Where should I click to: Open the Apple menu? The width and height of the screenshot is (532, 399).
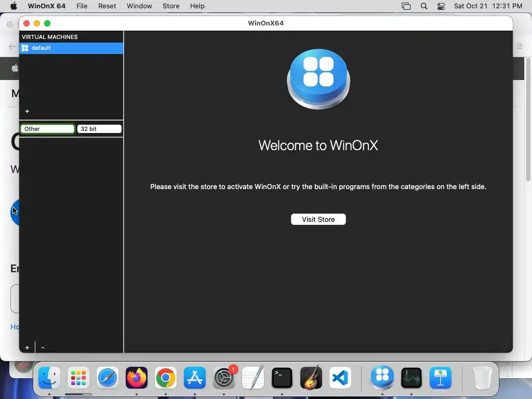coord(14,6)
